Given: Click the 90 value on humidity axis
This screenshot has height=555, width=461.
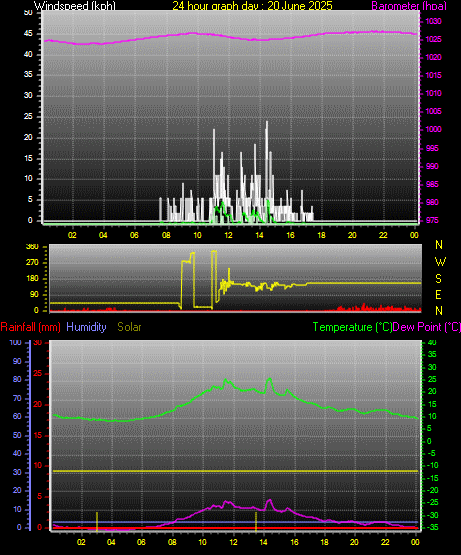Looking at the screenshot, I should pyautogui.click(x=17, y=362).
